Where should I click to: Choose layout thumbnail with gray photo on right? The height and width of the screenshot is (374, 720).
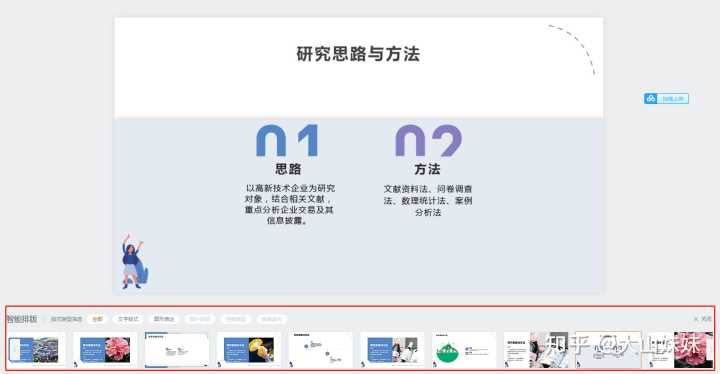coord(536,350)
